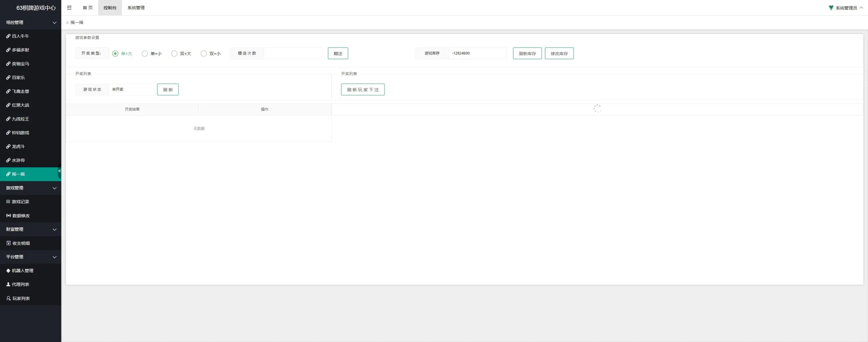Click the 代理列表 person icon
This screenshot has width=868, height=342.
8,284
